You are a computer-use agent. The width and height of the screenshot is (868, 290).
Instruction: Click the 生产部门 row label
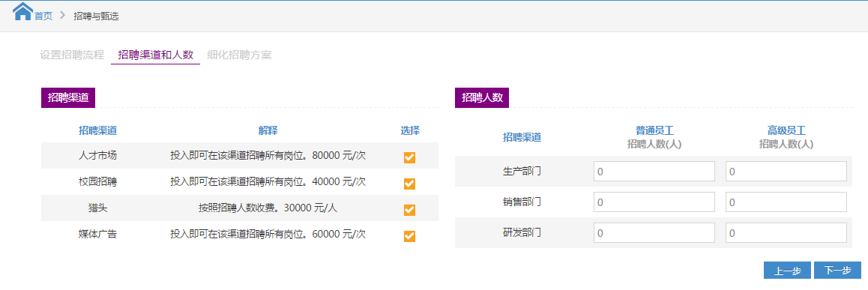[x=522, y=171]
